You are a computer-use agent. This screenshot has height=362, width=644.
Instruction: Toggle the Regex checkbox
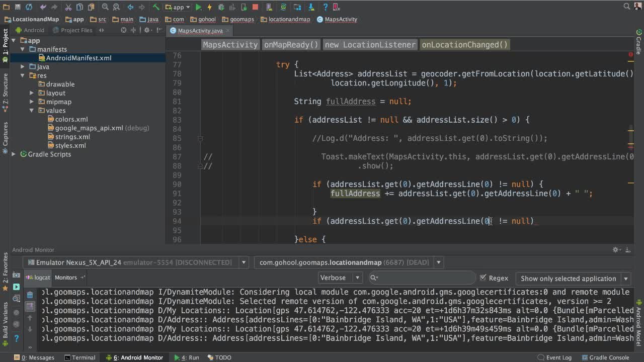(x=483, y=278)
